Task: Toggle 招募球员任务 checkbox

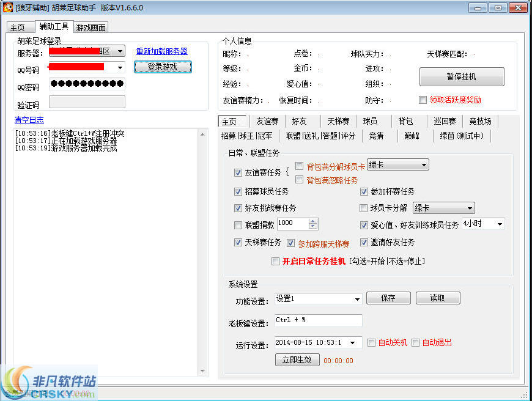Action: (x=238, y=191)
